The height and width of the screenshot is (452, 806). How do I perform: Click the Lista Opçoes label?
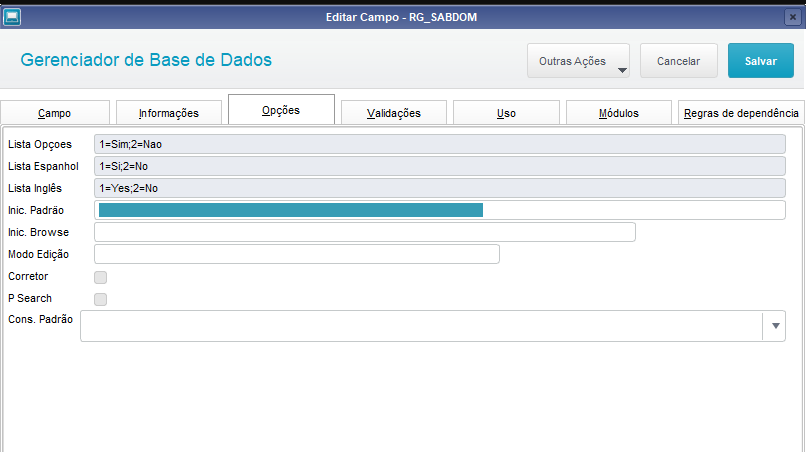[x=40, y=144]
